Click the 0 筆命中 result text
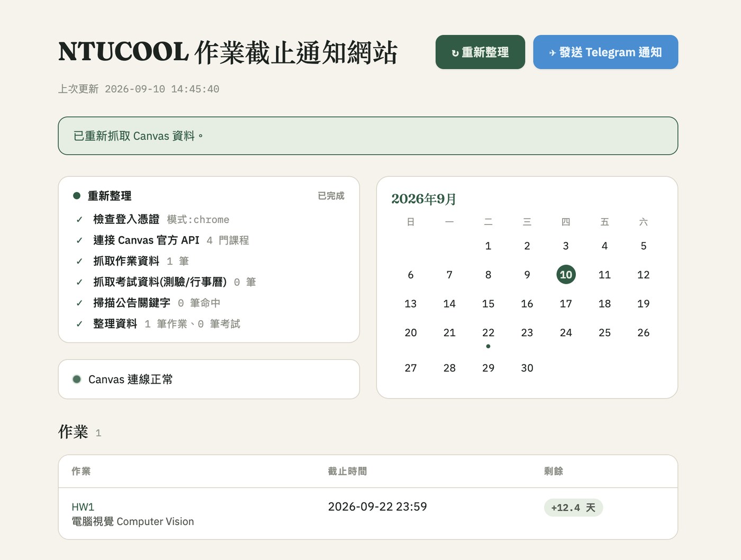Viewport: 741px width, 560px height. point(199,303)
